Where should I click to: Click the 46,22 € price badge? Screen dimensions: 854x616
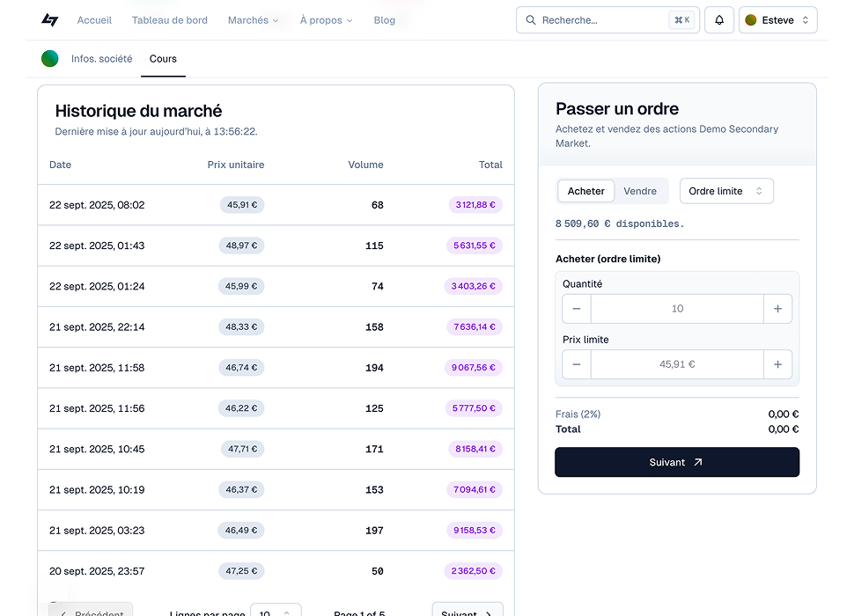click(241, 408)
